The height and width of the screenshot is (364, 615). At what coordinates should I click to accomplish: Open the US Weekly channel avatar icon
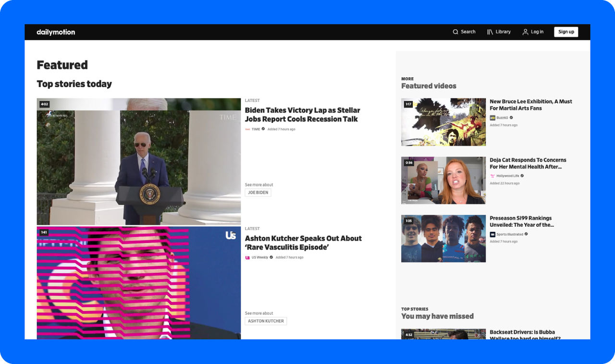coord(247,257)
